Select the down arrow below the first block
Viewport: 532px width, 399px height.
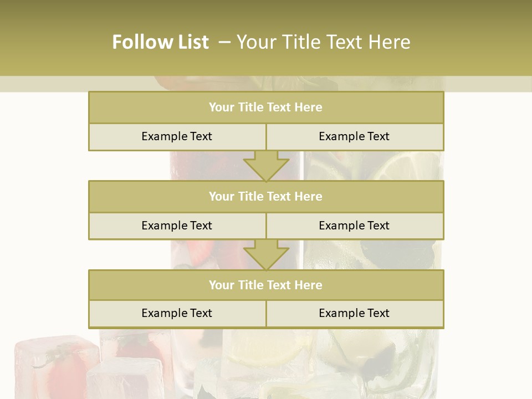coord(266,165)
